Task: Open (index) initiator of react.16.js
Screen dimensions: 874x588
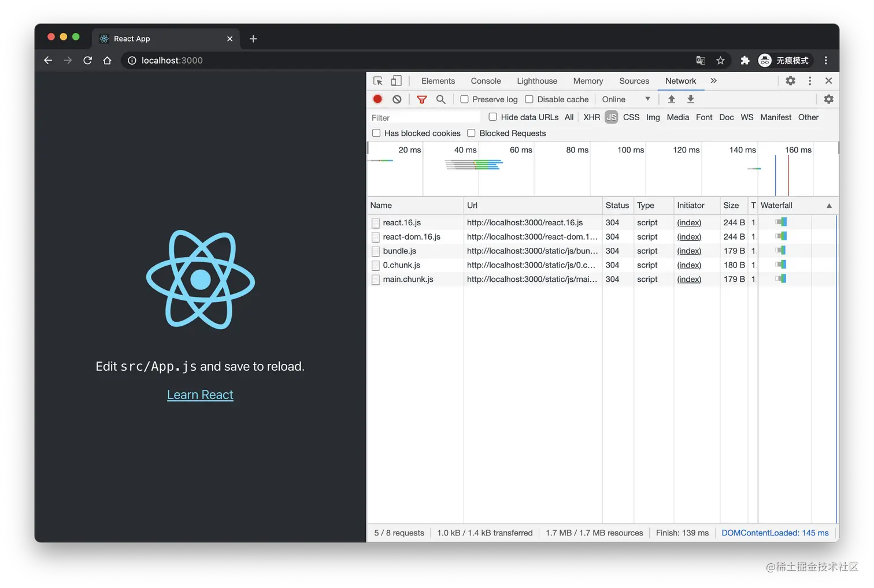Action: [689, 223]
